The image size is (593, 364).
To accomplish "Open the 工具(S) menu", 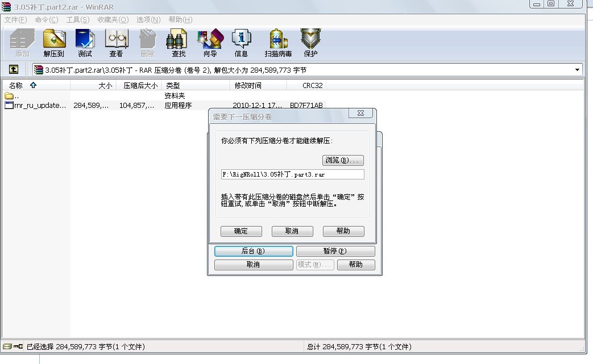I will [x=78, y=20].
